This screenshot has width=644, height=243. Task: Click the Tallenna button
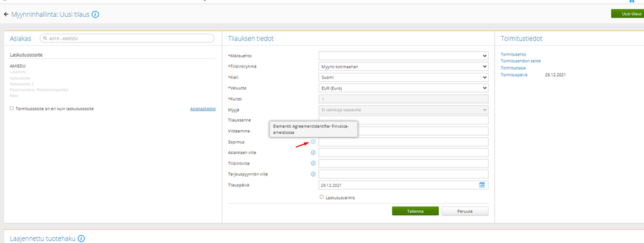[415, 211]
